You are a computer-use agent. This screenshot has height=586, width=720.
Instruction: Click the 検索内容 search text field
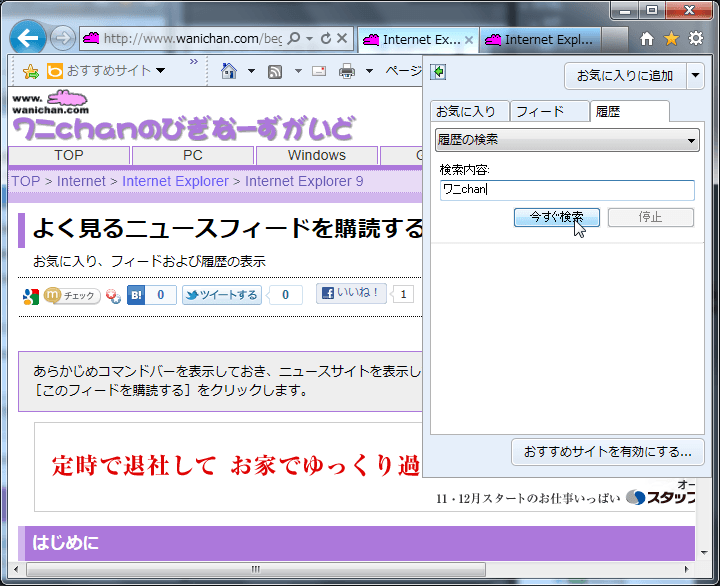click(567, 190)
